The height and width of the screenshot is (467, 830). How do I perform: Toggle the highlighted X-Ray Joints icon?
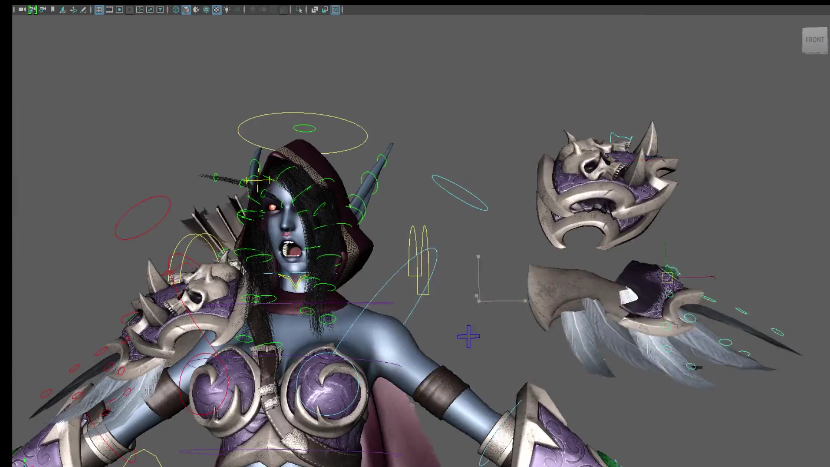[x=335, y=10]
